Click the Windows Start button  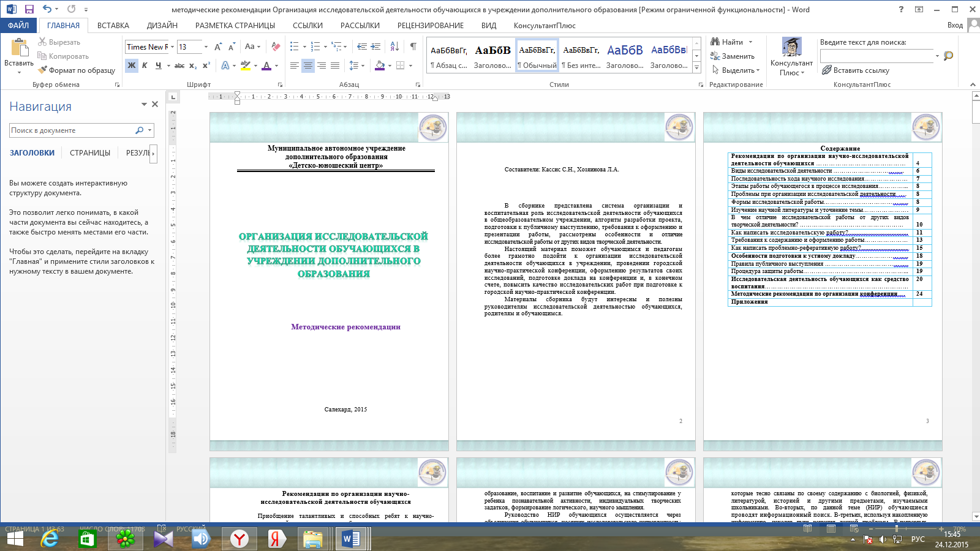click(x=15, y=539)
